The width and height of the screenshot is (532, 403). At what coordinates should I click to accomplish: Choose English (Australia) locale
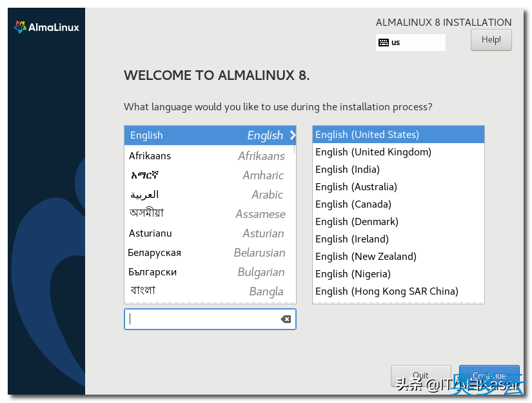pos(356,186)
